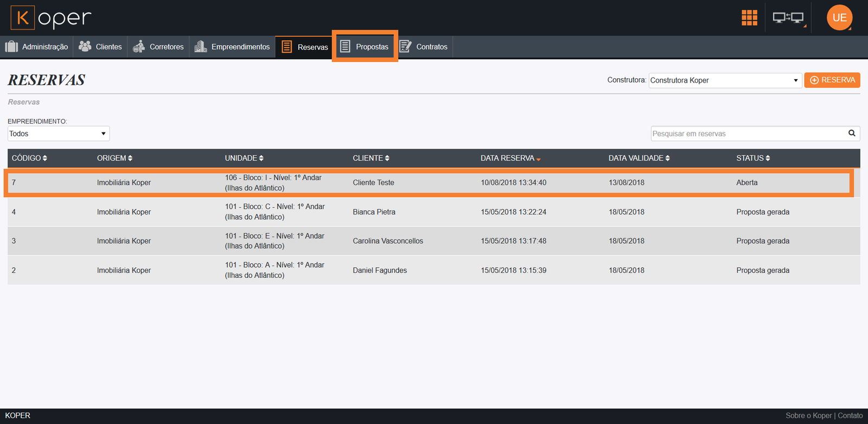
Task: Click the search magnifier icon
Action: point(852,133)
